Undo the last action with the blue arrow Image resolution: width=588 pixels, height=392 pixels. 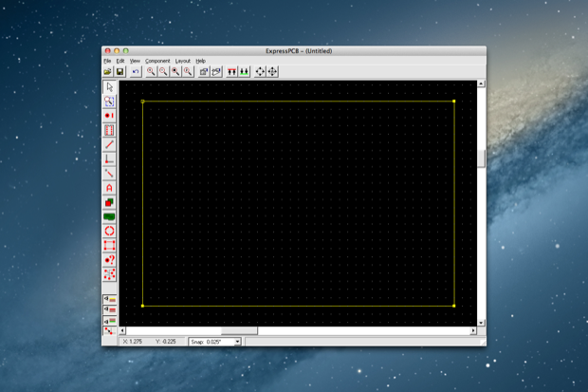[x=136, y=71]
